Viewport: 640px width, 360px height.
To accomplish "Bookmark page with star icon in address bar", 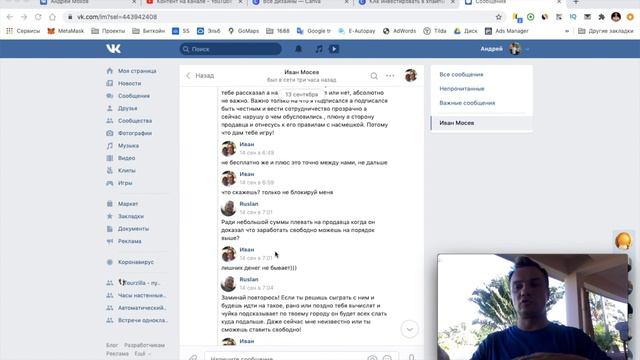I will [498, 17].
